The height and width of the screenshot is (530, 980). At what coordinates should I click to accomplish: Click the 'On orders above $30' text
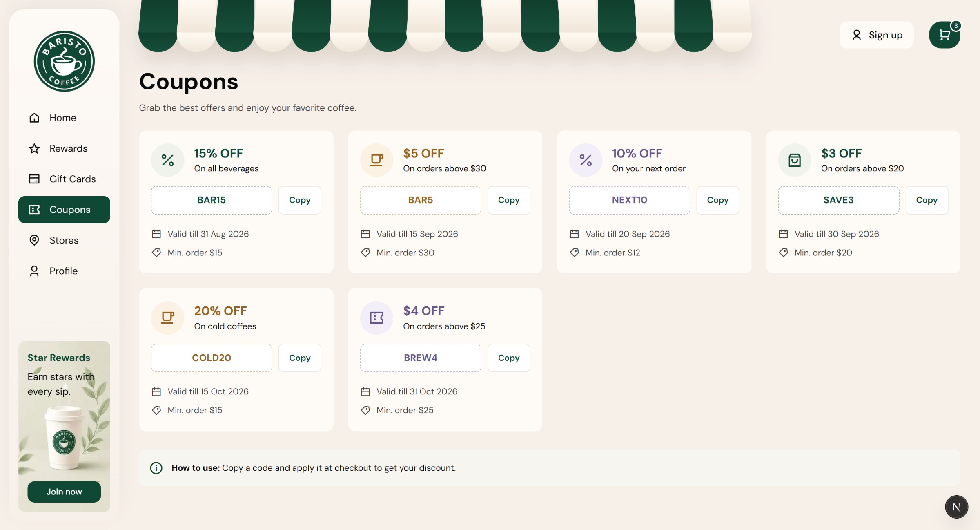point(444,168)
